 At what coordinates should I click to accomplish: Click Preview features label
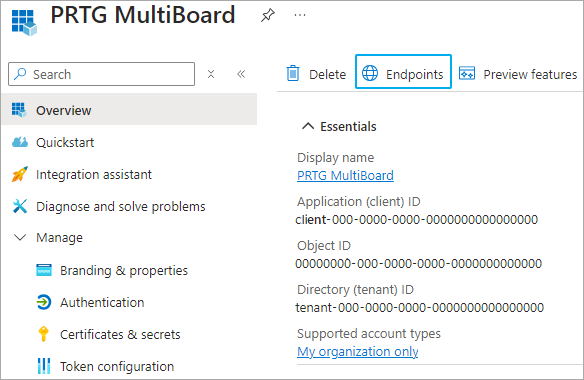530,75
